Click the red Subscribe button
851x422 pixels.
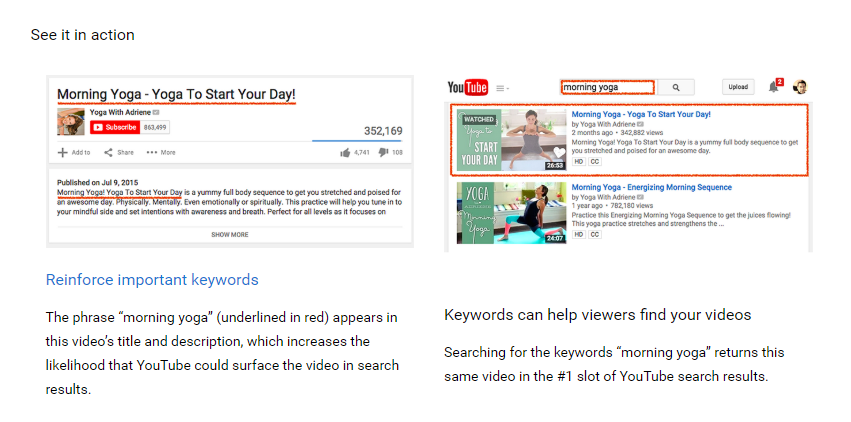tap(115, 127)
